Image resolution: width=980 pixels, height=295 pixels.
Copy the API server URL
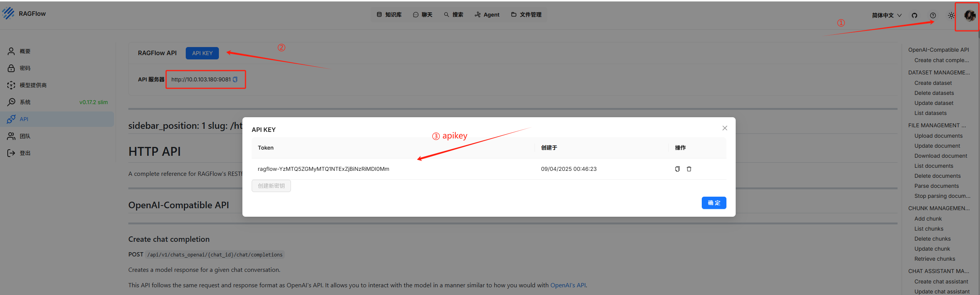(235, 79)
